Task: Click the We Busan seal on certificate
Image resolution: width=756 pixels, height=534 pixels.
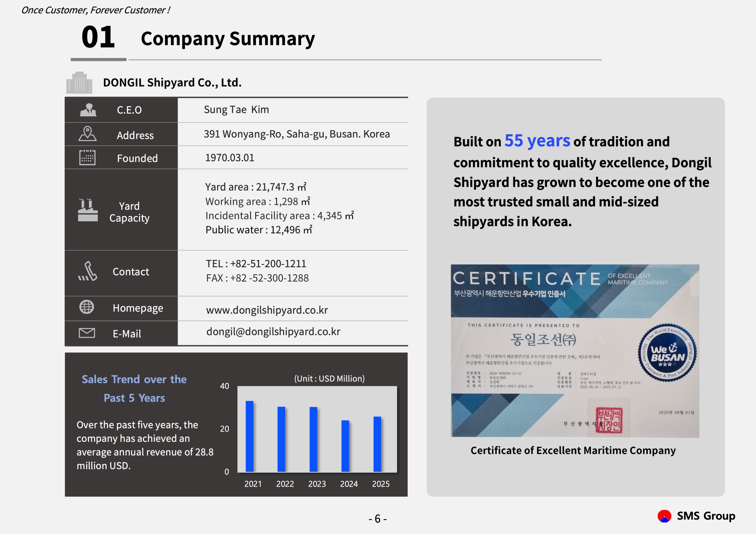Action: click(x=668, y=353)
